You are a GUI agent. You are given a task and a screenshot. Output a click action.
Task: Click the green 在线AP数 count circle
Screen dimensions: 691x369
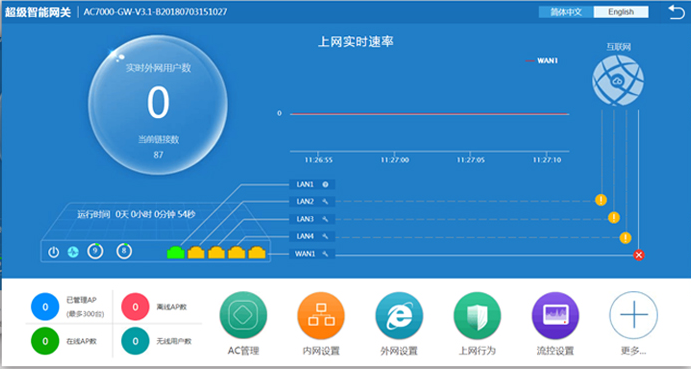(45, 341)
